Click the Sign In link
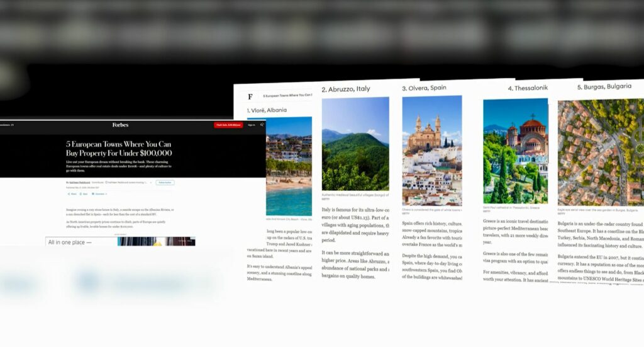Screen dimensions: 644x347 point(252,125)
